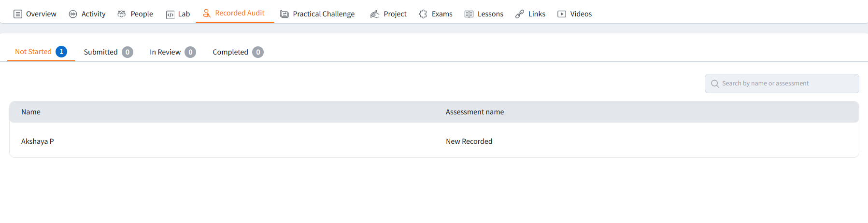Click the Activity infinity icon

click(73, 14)
